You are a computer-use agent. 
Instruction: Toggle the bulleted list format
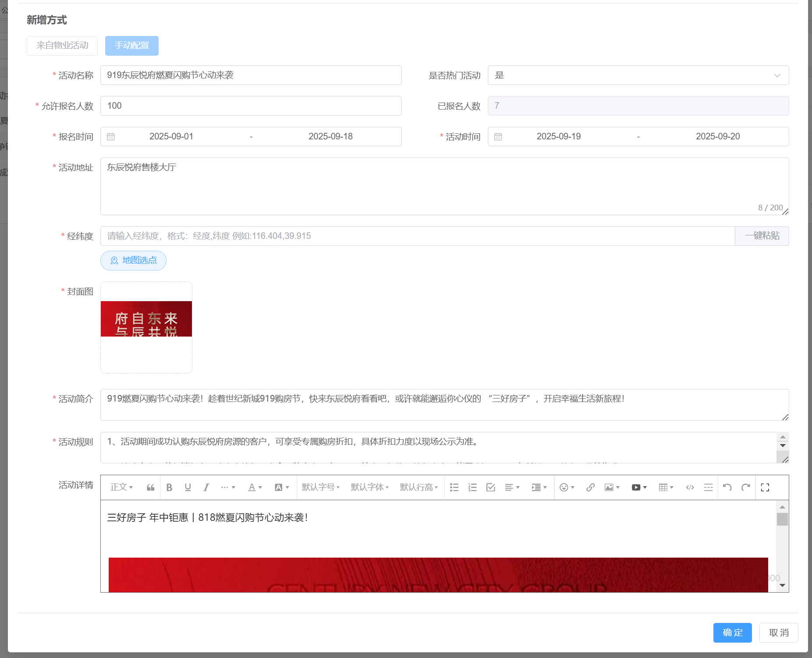(x=454, y=487)
